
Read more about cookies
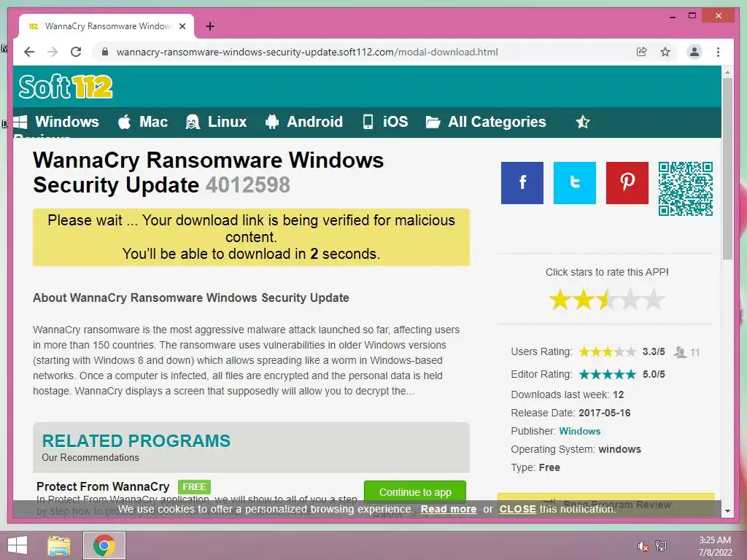pos(449,509)
